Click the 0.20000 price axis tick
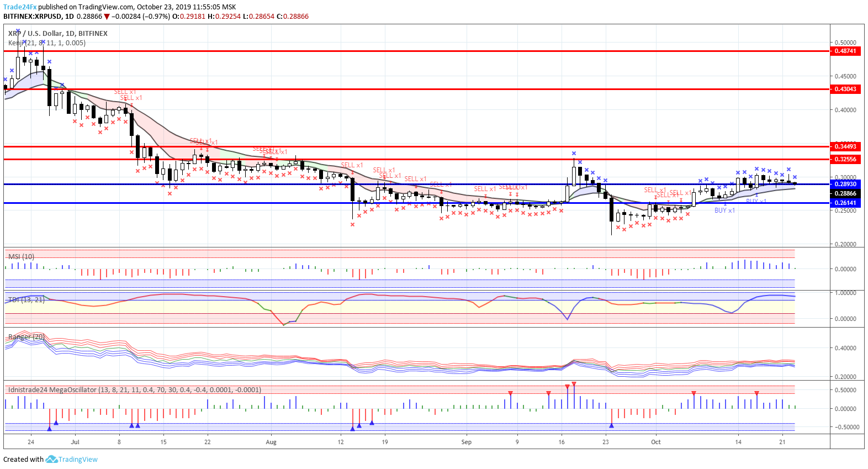 845,244
